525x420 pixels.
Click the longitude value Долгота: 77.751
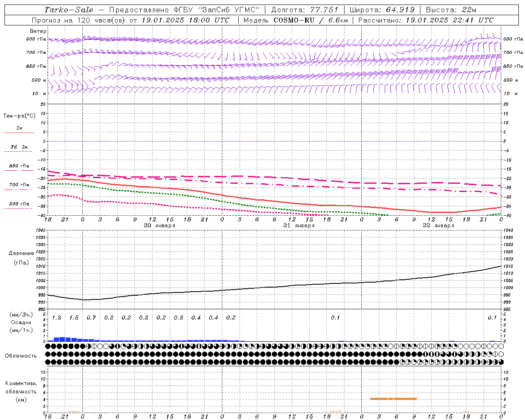305,10
